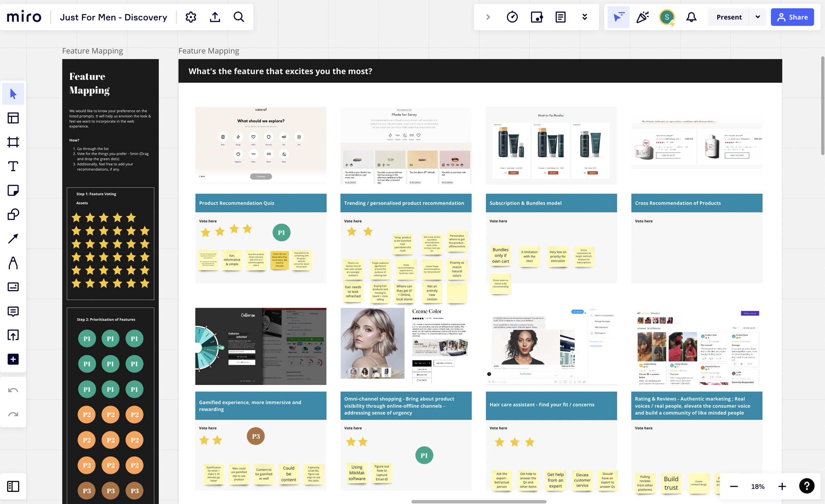Click zoom in plus button
The height and width of the screenshot is (504, 825).
782,486
